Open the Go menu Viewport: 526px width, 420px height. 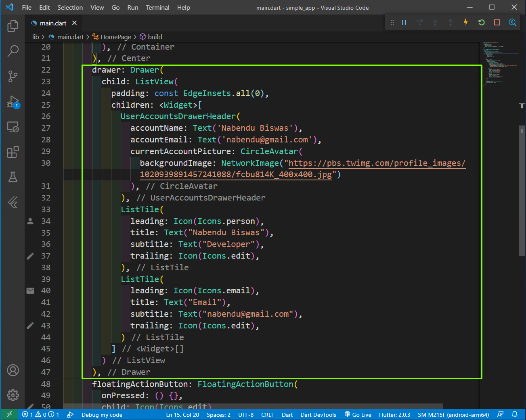click(115, 7)
